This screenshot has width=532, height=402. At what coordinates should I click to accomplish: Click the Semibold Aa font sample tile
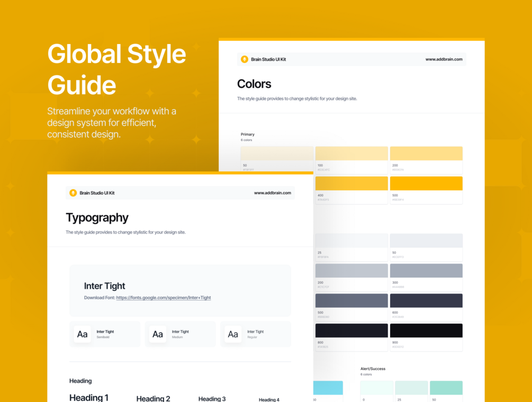[82, 334]
